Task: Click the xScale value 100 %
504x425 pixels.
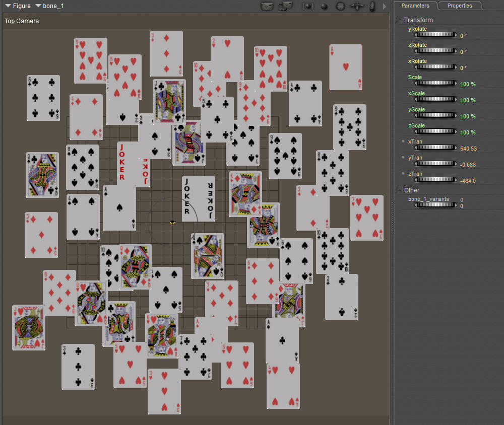Action: pyautogui.click(x=468, y=100)
